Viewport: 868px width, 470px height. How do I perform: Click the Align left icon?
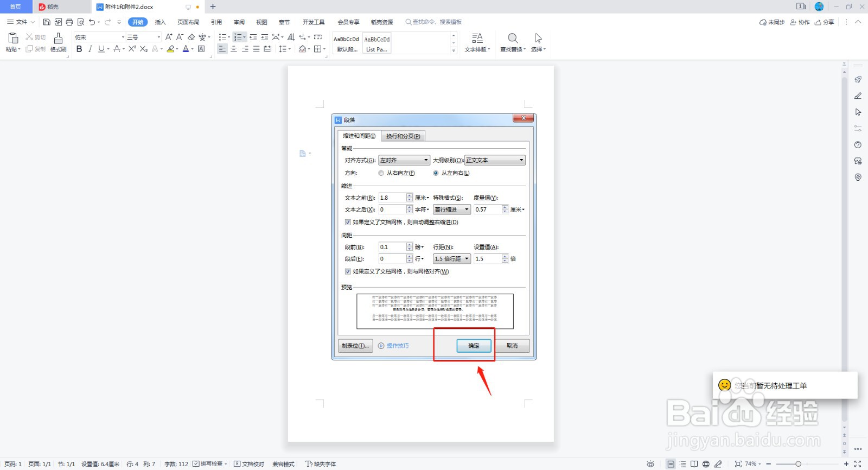pos(222,49)
